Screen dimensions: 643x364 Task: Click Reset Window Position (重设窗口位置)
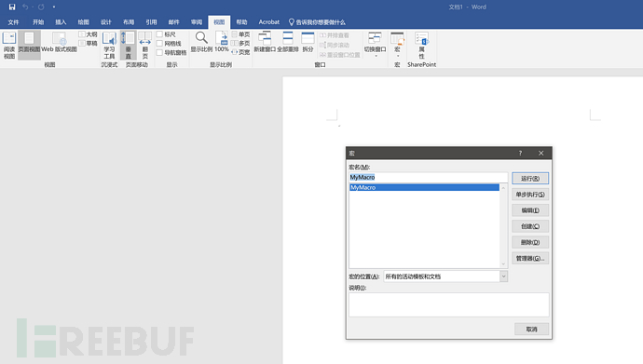(339, 55)
